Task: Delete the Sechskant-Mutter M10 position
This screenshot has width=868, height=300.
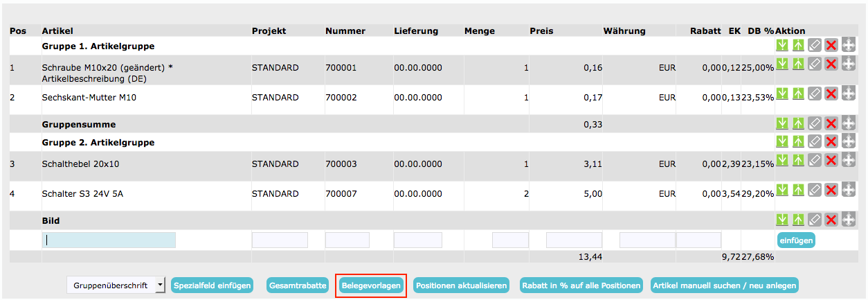Action: point(831,94)
